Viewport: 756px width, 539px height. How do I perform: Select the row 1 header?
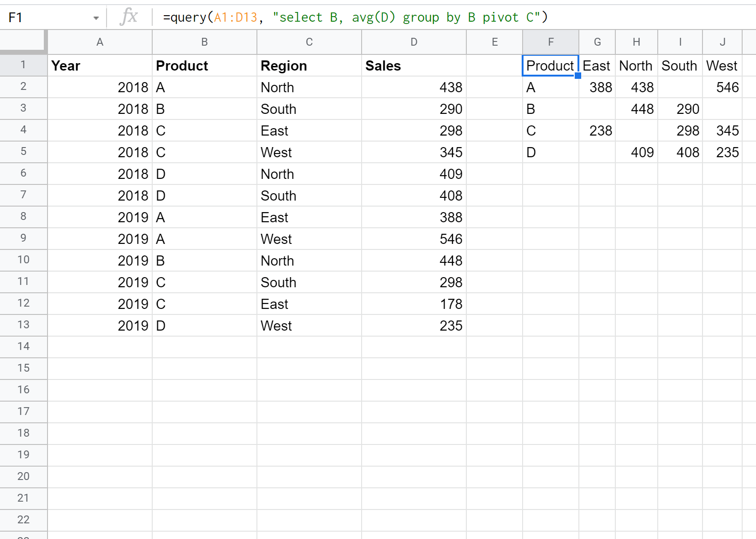pyautogui.click(x=23, y=65)
